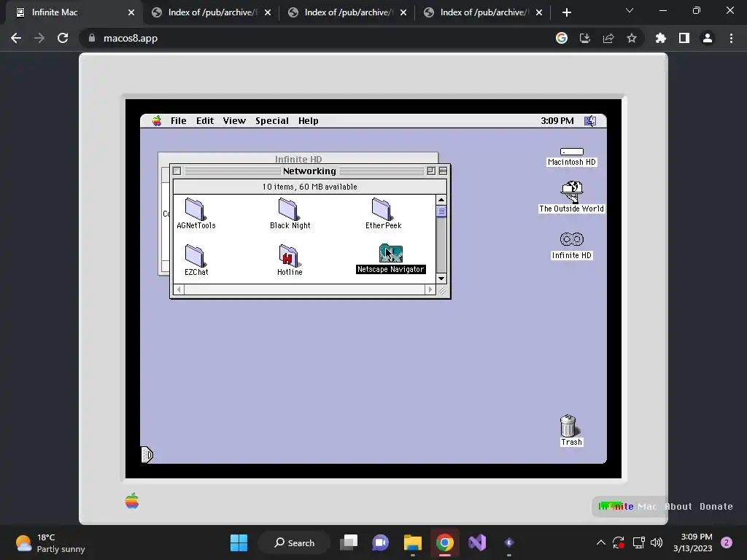Image resolution: width=747 pixels, height=560 pixels.
Task: Click the Networking window title bar
Action: (x=309, y=171)
